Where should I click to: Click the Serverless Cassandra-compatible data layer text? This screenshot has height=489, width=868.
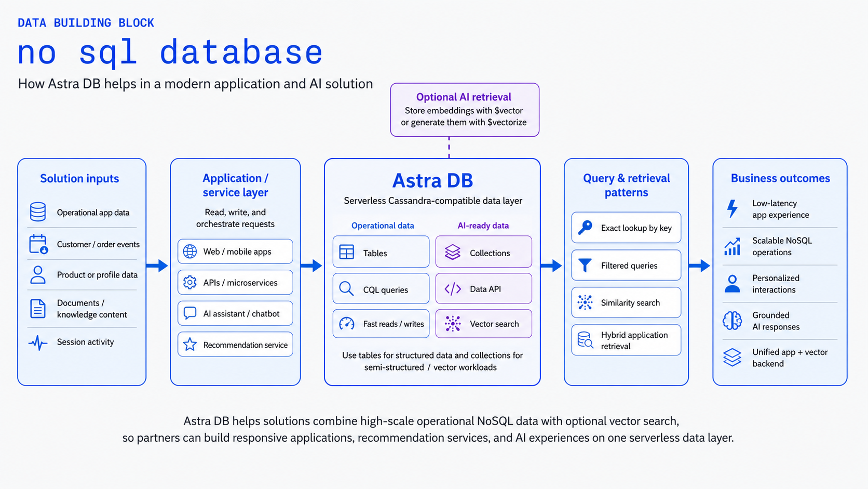click(433, 201)
